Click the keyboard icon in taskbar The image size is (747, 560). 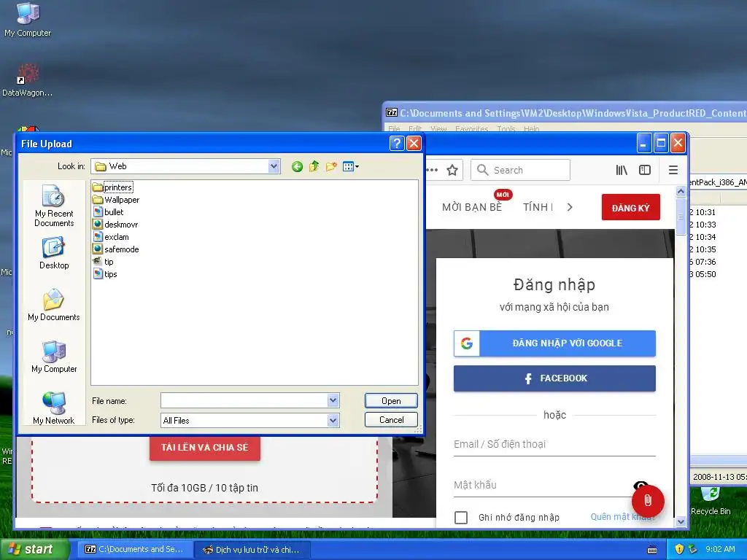click(x=652, y=550)
